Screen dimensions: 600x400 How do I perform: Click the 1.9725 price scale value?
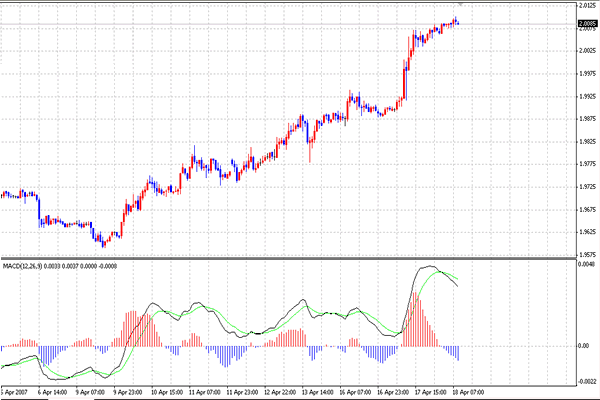pos(588,187)
